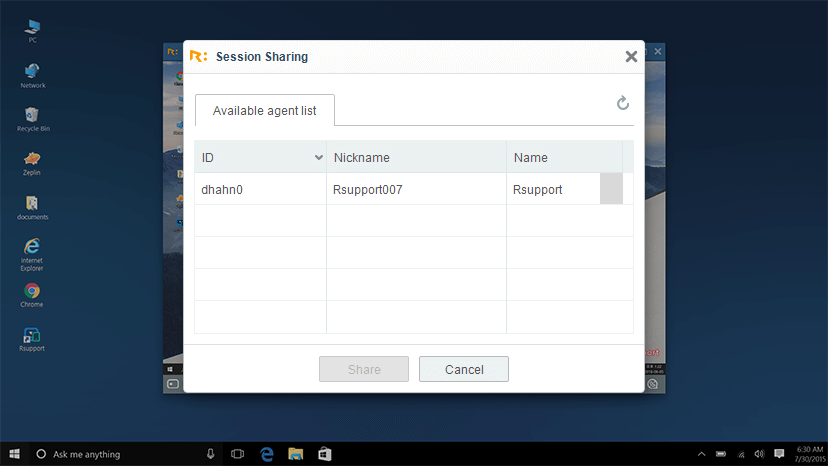Refresh the available agent list
This screenshot has width=828, height=466.
623,103
